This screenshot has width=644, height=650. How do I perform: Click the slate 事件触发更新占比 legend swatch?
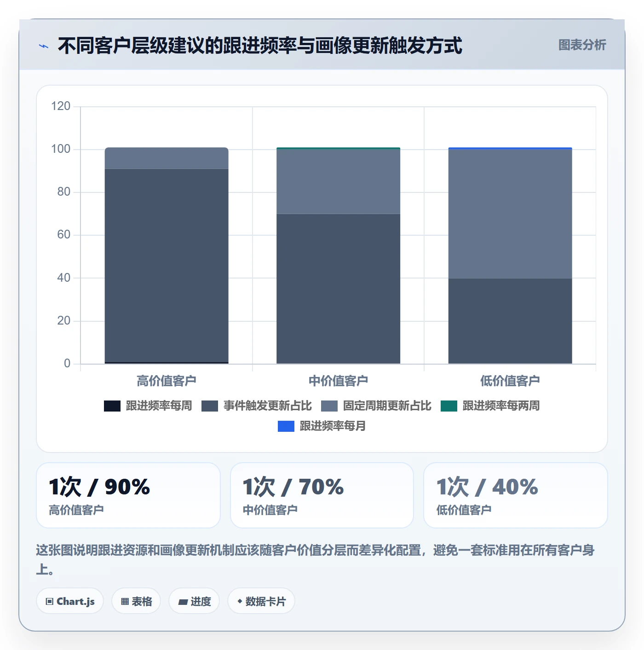pos(210,406)
